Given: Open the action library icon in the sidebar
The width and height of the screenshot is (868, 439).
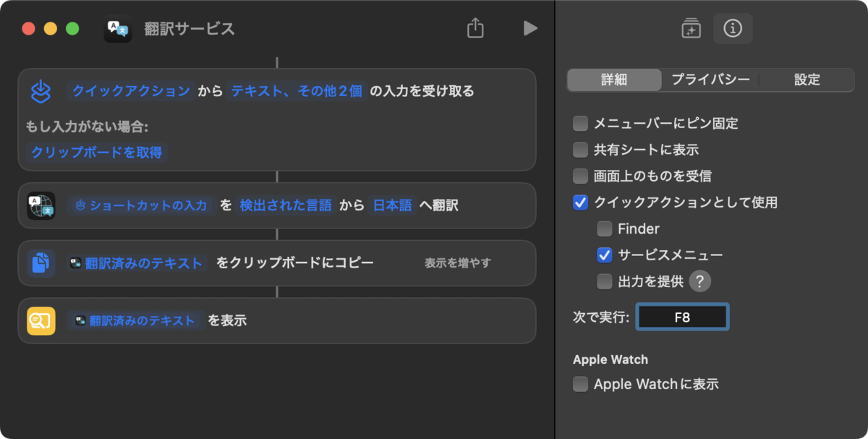Looking at the screenshot, I should (x=692, y=28).
